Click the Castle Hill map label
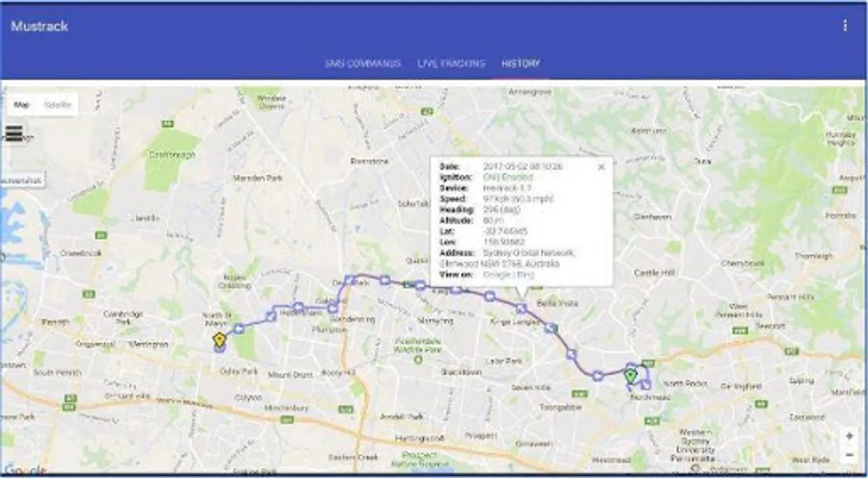 coord(654,272)
